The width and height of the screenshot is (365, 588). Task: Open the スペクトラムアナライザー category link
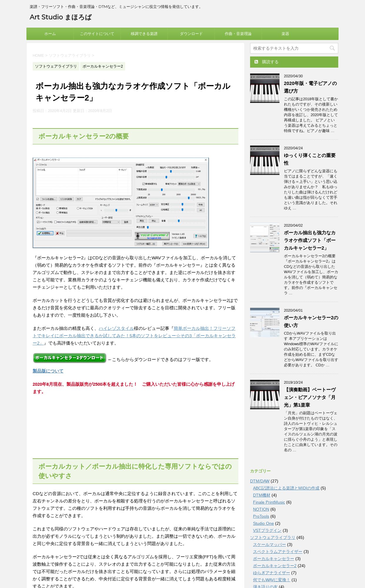point(278,552)
